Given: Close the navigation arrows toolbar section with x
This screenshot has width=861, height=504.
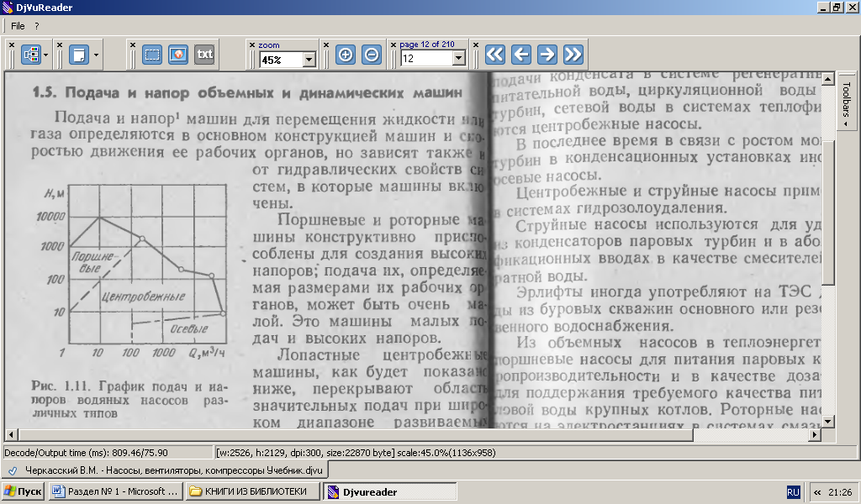Looking at the screenshot, I should tap(476, 45).
